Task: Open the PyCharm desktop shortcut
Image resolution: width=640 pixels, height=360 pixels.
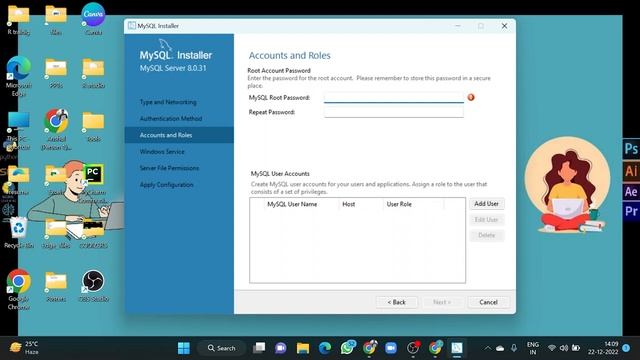Action: 93,184
